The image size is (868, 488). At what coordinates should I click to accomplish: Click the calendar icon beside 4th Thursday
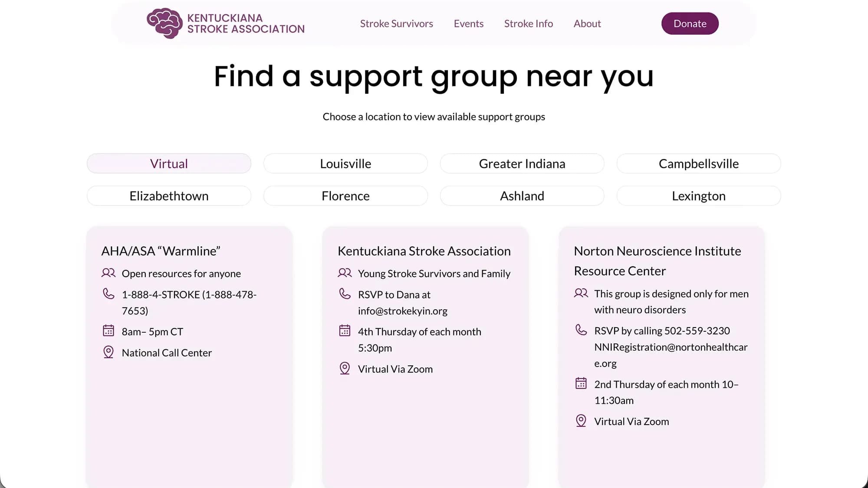pos(345,331)
